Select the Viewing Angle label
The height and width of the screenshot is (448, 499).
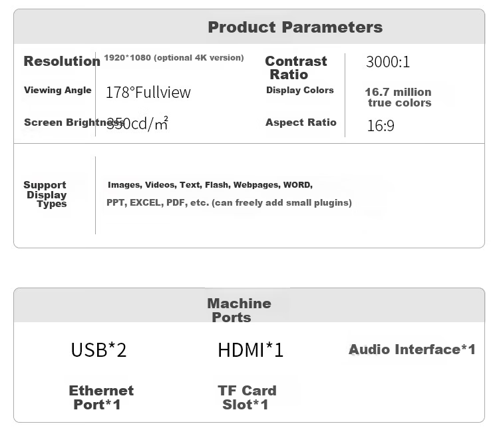[58, 90]
